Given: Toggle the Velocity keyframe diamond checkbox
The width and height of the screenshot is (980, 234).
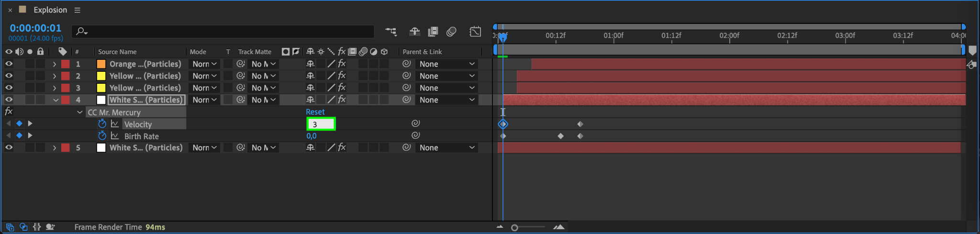Looking at the screenshot, I should click(19, 123).
